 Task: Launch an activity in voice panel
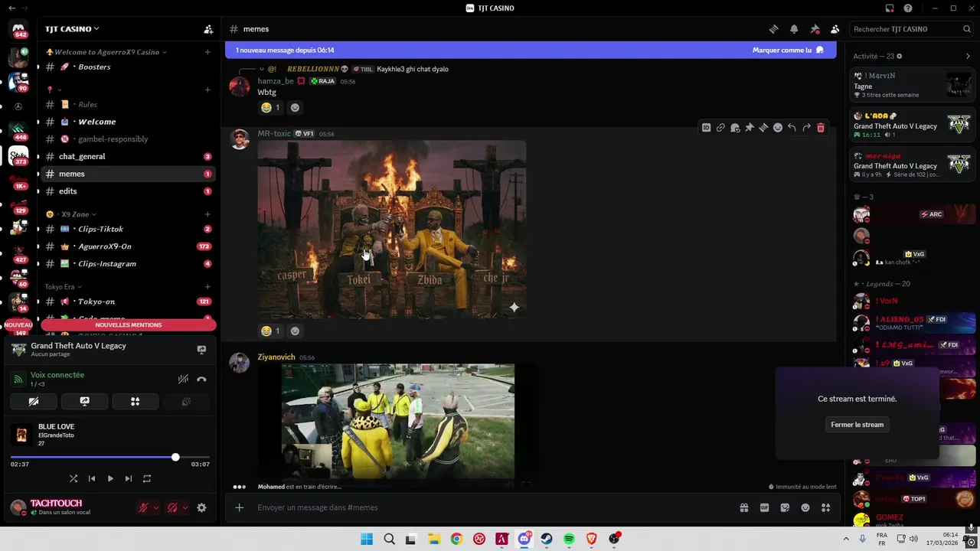coord(136,401)
